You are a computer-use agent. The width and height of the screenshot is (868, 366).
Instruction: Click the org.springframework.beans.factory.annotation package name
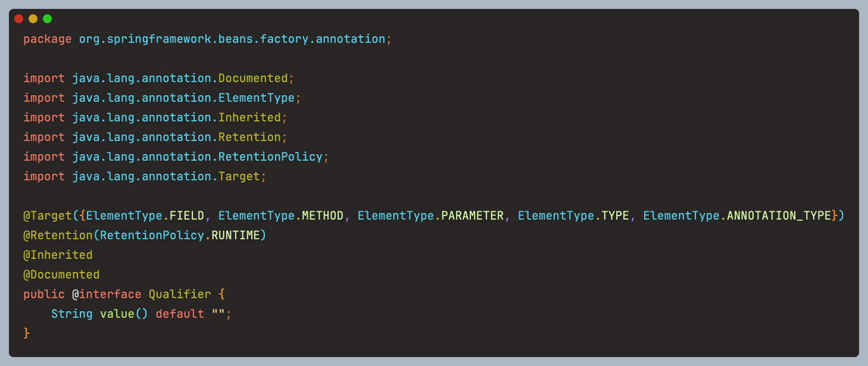pos(232,39)
